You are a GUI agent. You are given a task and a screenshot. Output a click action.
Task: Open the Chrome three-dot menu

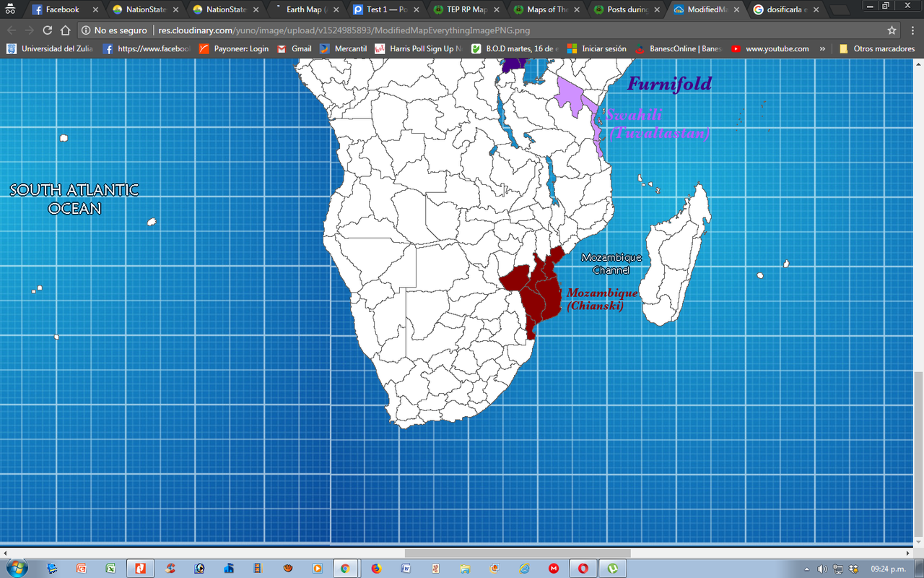[912, 30]
